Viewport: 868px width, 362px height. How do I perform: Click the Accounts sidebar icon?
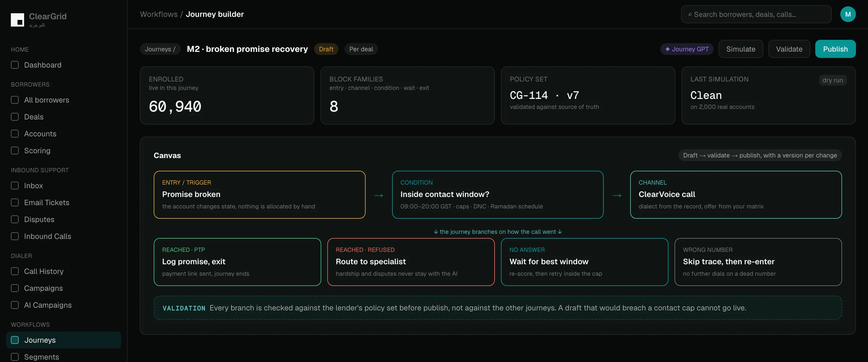tap(15, 134)
